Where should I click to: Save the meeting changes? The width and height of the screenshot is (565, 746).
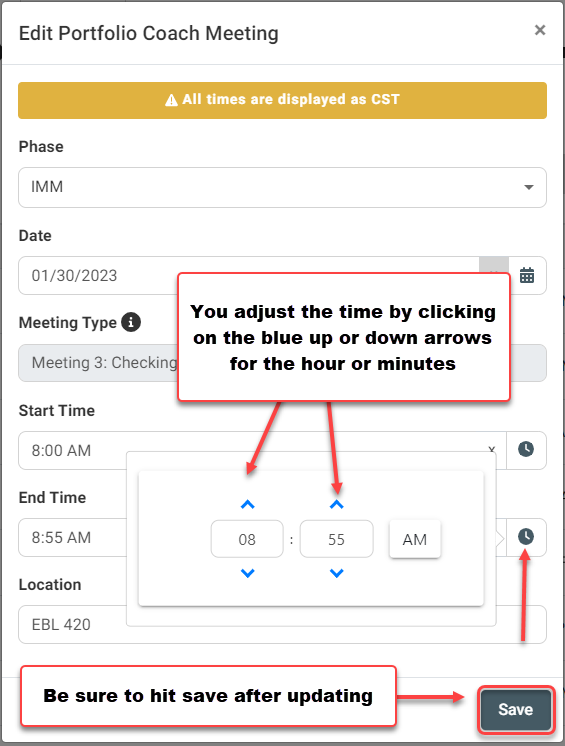(516, 709)
